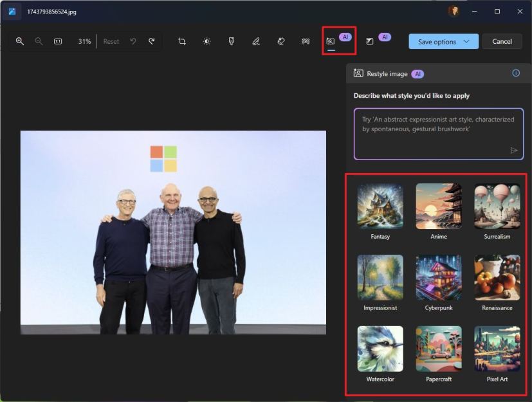Apply the Anime style preset
This screenshot has height=402, width=532.
coord(438,206)
